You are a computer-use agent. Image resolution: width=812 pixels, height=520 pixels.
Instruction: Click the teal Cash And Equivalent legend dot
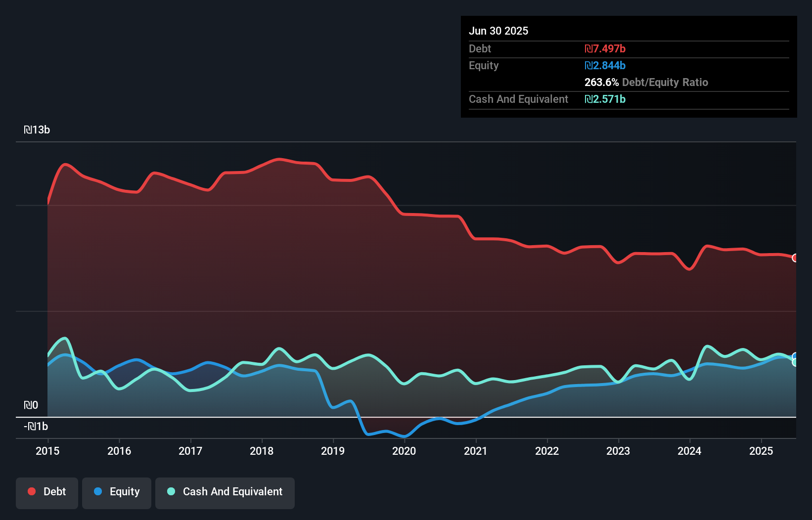coord(171,492)
